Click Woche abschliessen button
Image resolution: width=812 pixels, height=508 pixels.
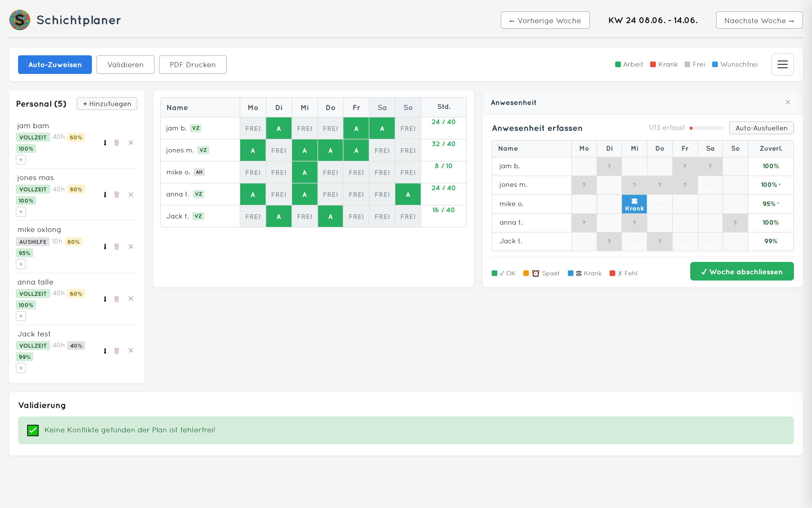click(742, 271)
